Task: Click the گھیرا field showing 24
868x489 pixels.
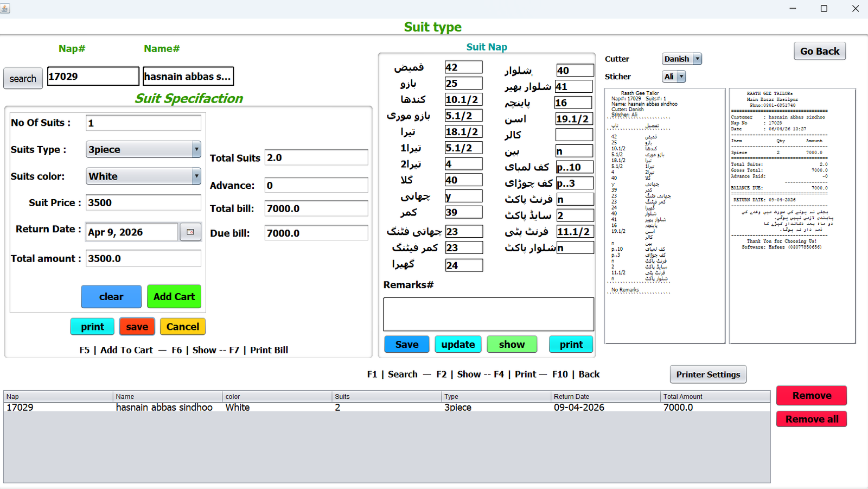Action: (x=464, y=265)
